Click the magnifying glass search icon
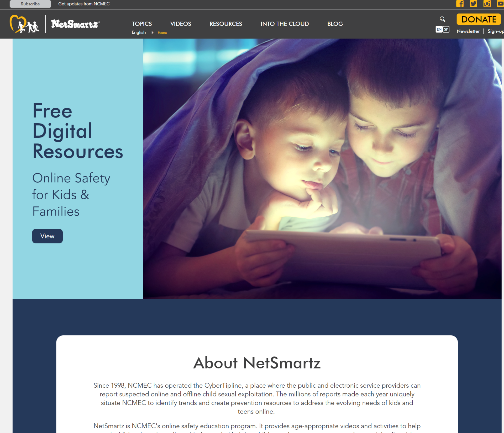Viewport: 504px width, 433px height. [442, 19]
